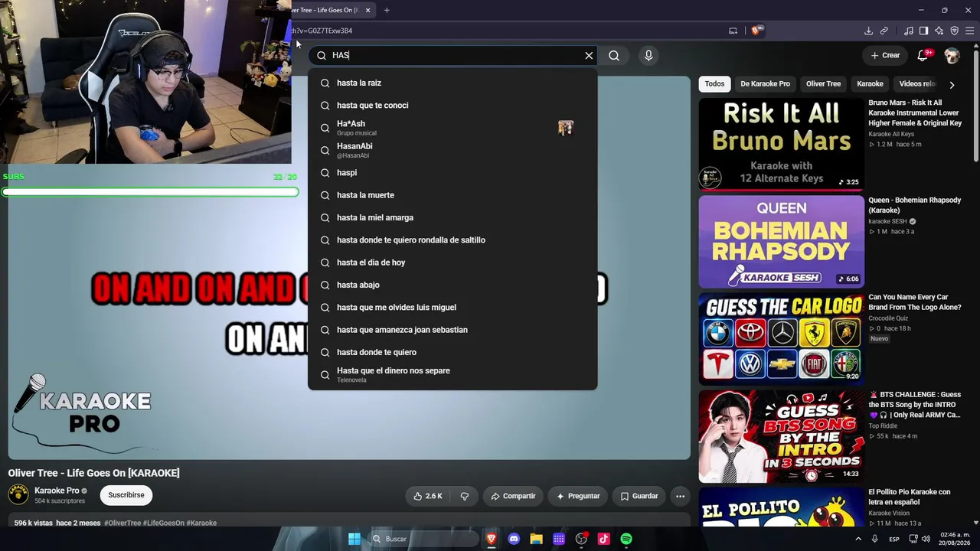Open the Risk It All Bruno Mars thumbnail
The width and height of the screenshot is (980, 551).
point(781,144)
